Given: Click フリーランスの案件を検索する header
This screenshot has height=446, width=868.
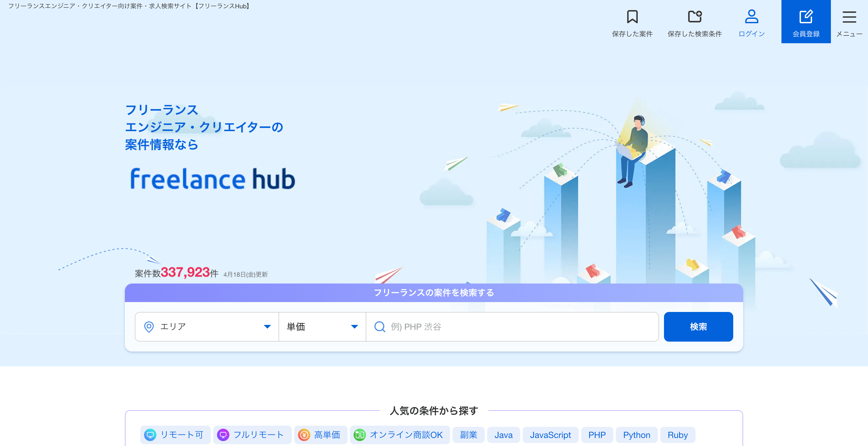Looking at the screenshot, I should click(x=434, y=292).
